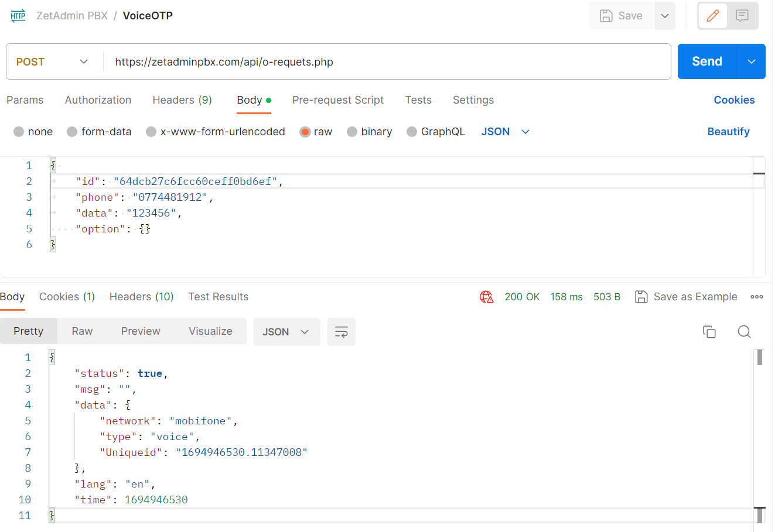This screenshot has width=775, height=532.
Task: Select the none body type
Action: 19,132
